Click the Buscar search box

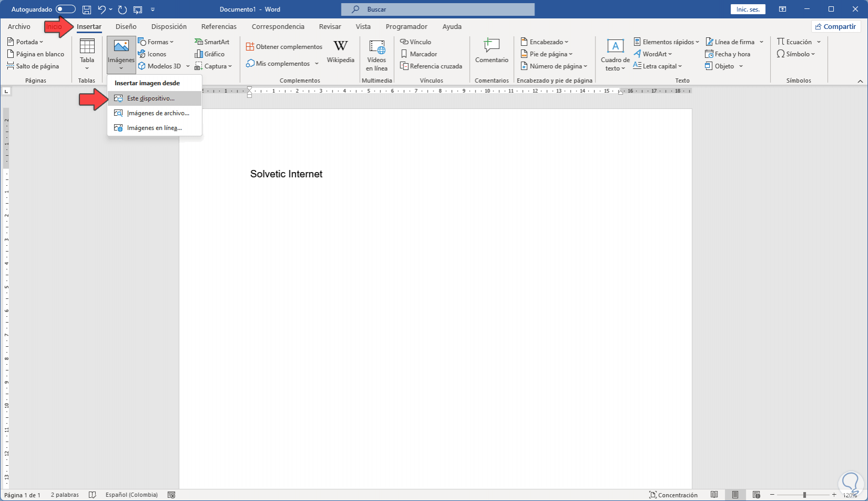[438, 9]
